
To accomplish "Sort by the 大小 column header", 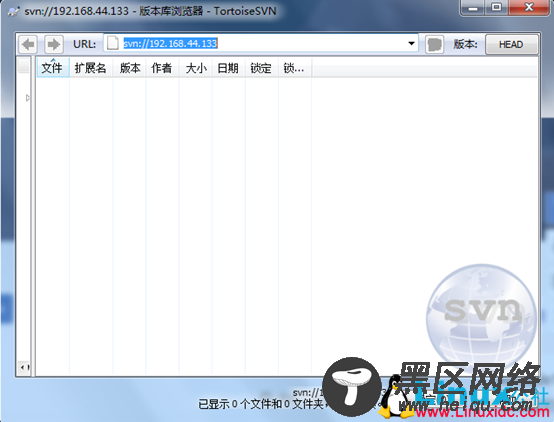I will point(196,68).
